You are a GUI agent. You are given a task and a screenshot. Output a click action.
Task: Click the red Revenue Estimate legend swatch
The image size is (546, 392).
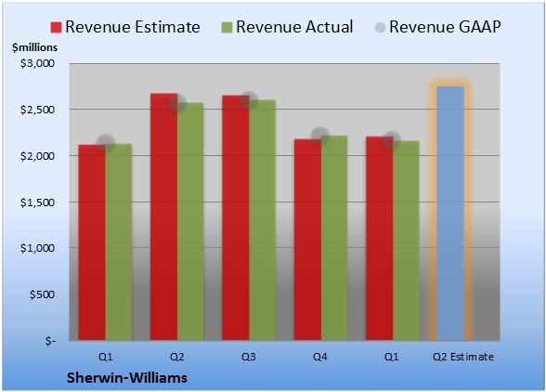(56, 28)
